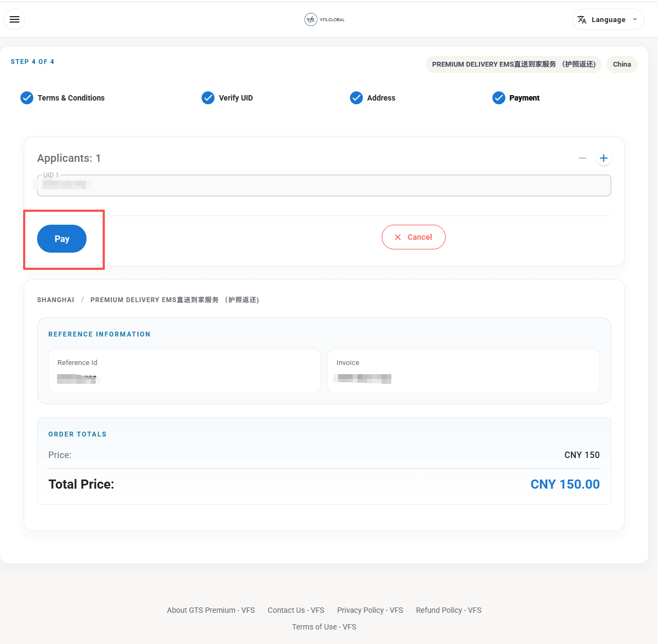The width and height of the screenshot is (658, 644).
Task: Click the translate icon beside Language
Action: [x=582, y=20]
